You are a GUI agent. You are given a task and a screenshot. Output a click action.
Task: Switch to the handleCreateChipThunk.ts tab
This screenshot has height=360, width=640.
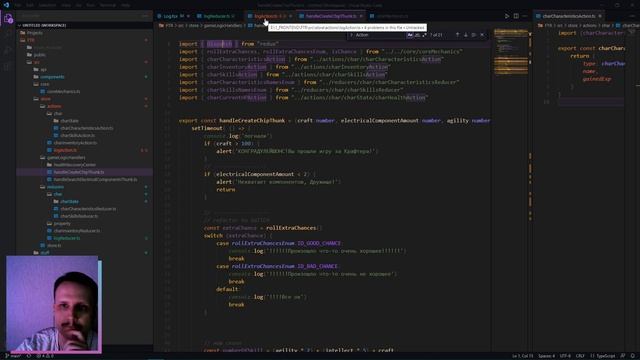click(331, 16)
